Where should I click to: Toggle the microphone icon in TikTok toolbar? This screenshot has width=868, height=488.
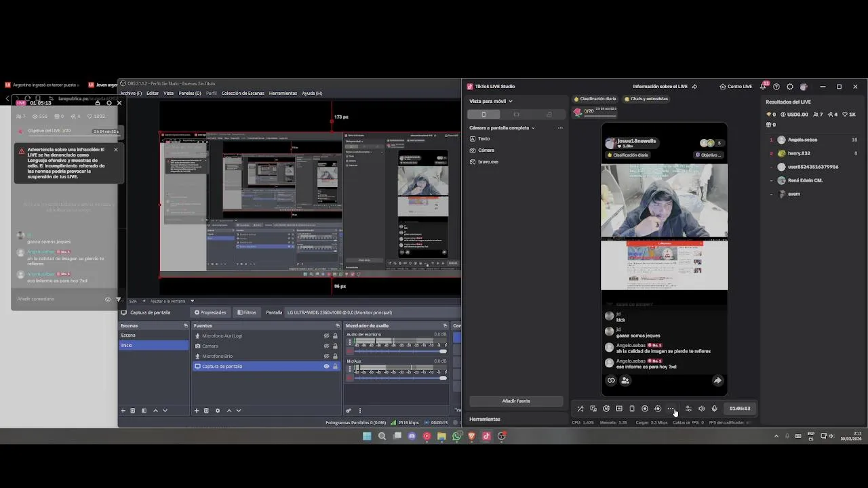tap(714, 409)
